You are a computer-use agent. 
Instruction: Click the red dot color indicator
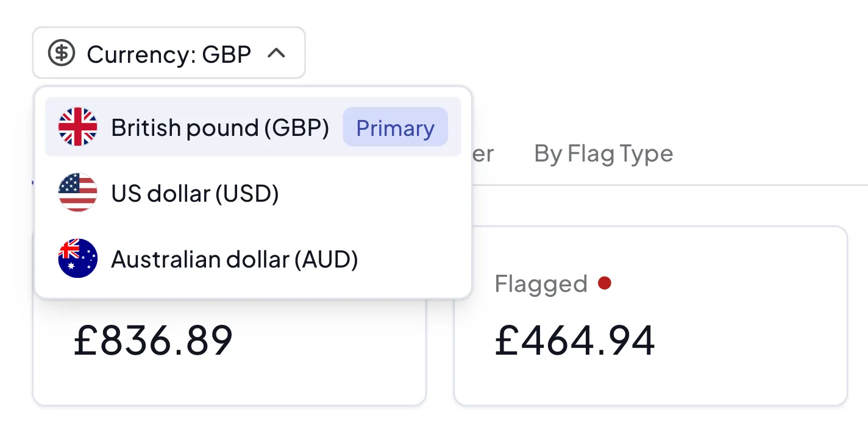click(605, 283)
